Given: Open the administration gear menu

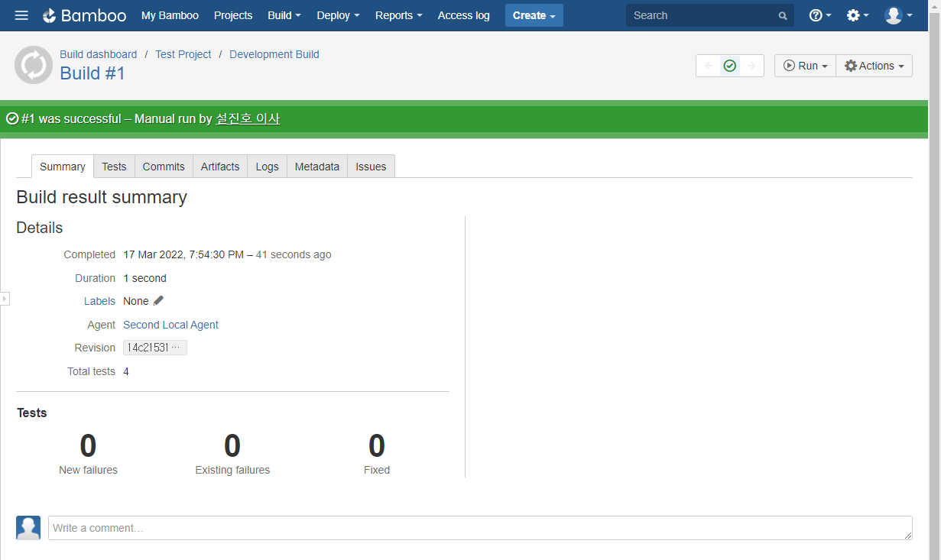Looking at the screenshot, I should tap(857, 15).
